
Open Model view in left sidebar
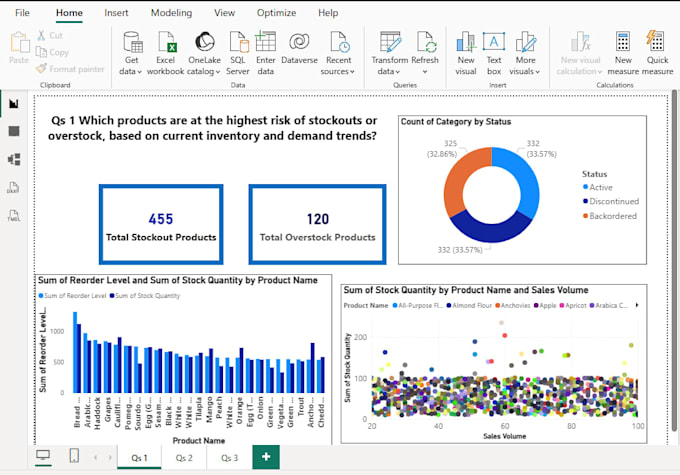[14, 159]
